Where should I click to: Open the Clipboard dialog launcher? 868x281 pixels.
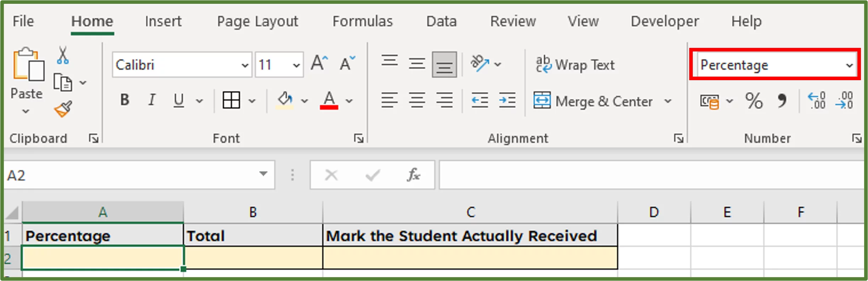pyautogui.click(x=94, y=138)
